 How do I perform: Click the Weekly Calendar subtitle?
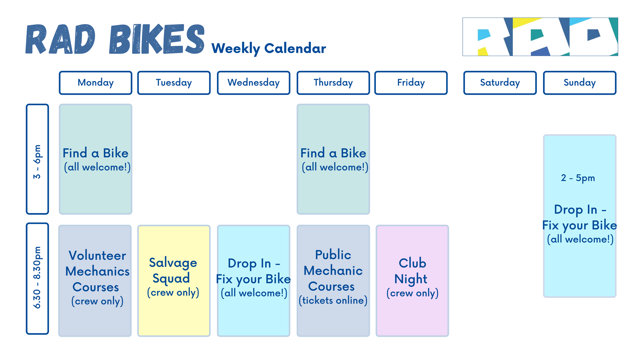click(x=269, y=49)
